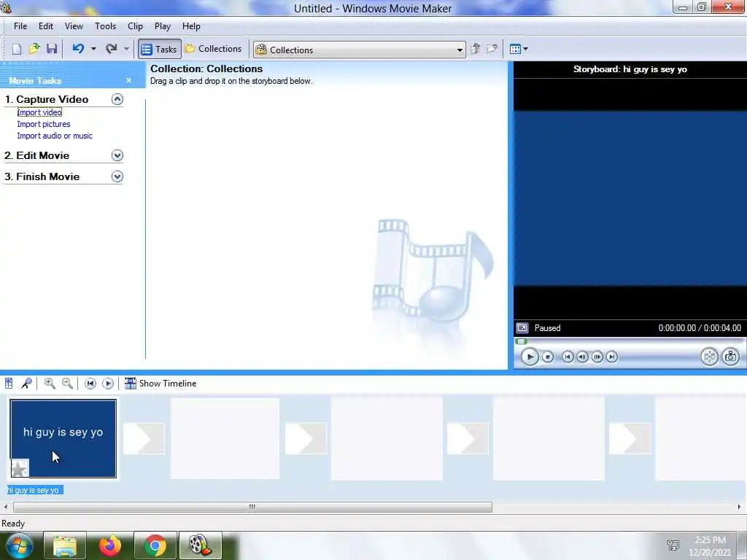Screen dimensions: 747x560
Task: Toggle the Tasks pane button
Action: 160,49
